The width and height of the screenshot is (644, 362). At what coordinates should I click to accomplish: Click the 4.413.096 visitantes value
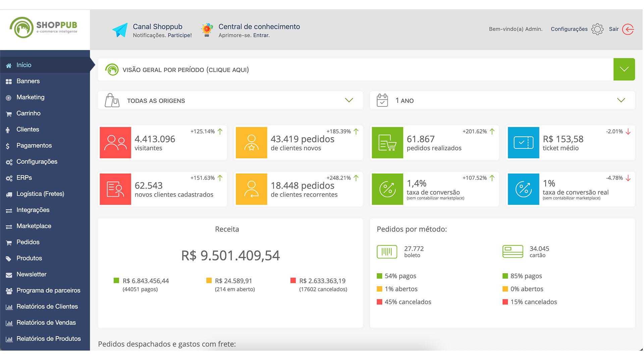tap(155, 139)
